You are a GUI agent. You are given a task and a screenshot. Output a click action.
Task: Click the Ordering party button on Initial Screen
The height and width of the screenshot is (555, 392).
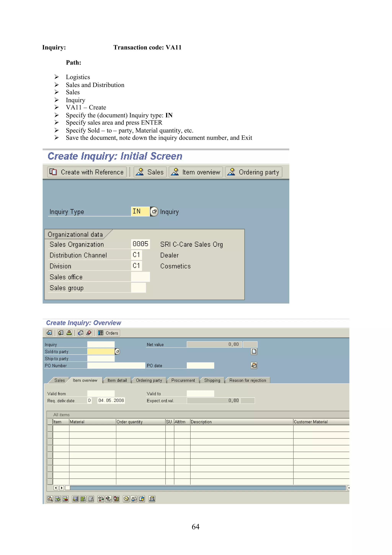click(254, 172)
